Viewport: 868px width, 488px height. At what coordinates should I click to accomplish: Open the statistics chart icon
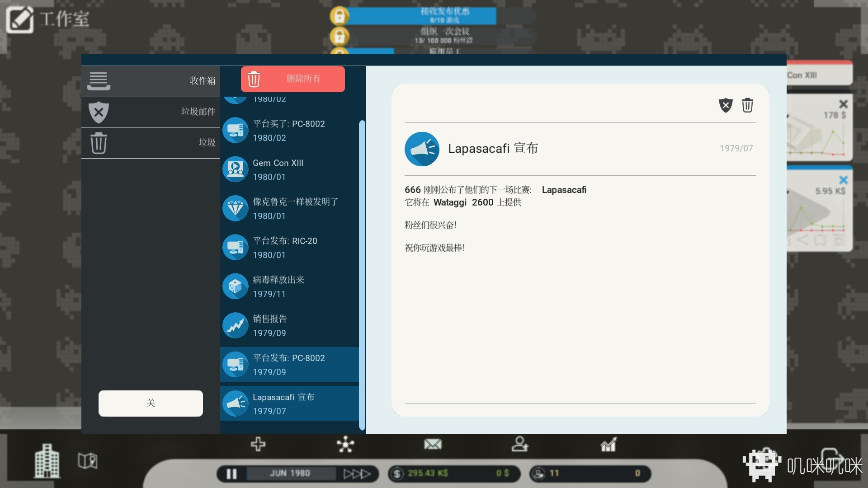tap(608, 444)
